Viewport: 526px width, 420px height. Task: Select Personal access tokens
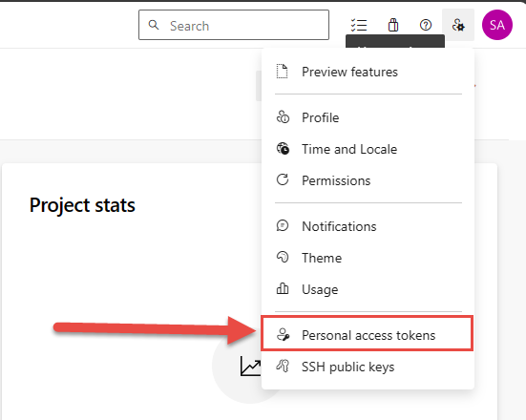pyautogui.click(x=368, y=335)
